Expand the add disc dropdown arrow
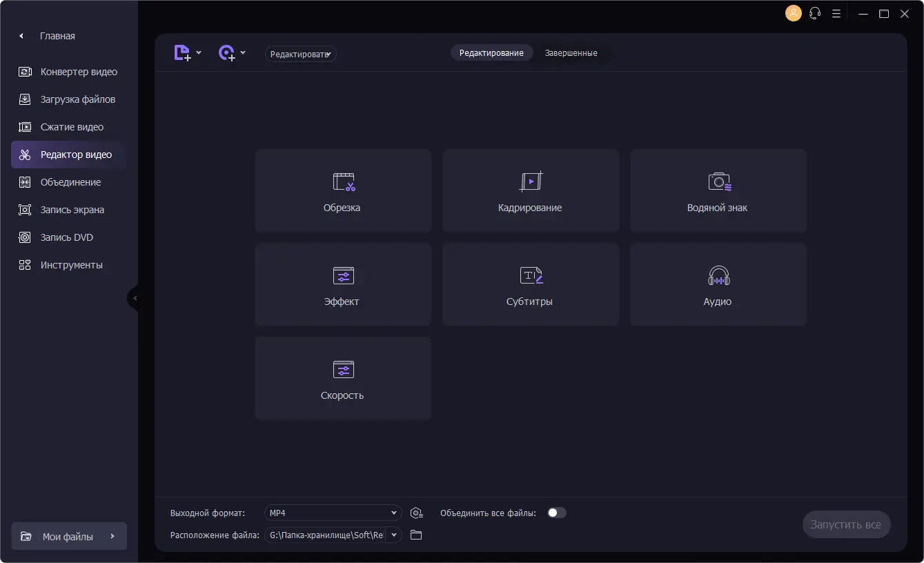The image size is (924, 563). (243, 52)
